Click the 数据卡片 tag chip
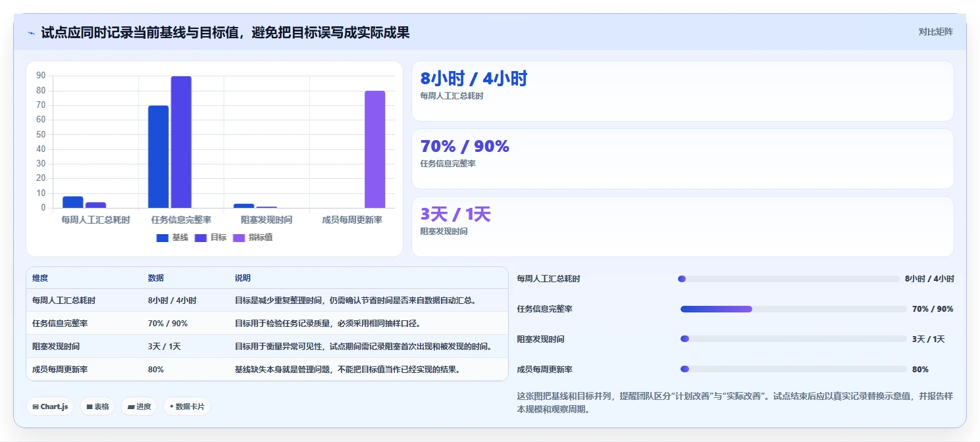 click(x=187, y=406)
